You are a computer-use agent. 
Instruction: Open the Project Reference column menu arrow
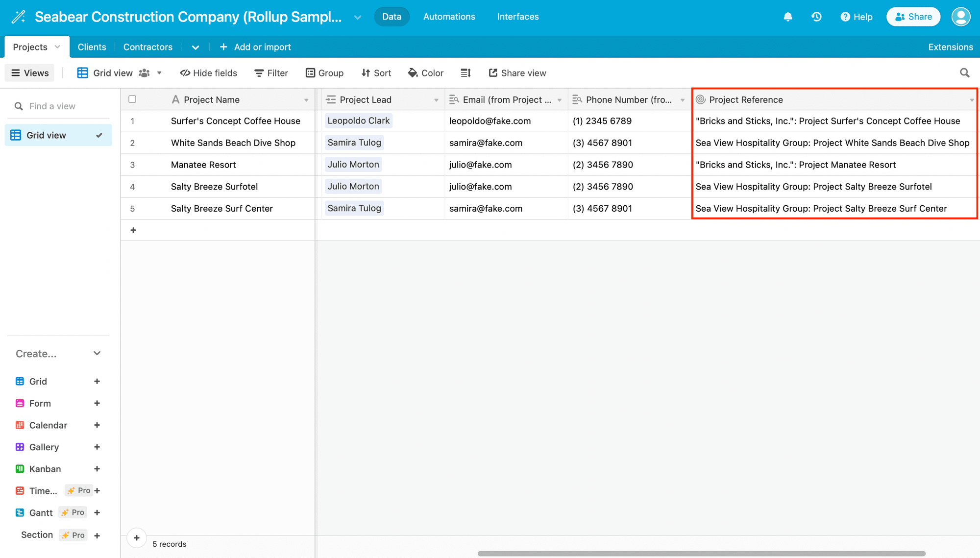pyautogui.click(x=972, y=100)
